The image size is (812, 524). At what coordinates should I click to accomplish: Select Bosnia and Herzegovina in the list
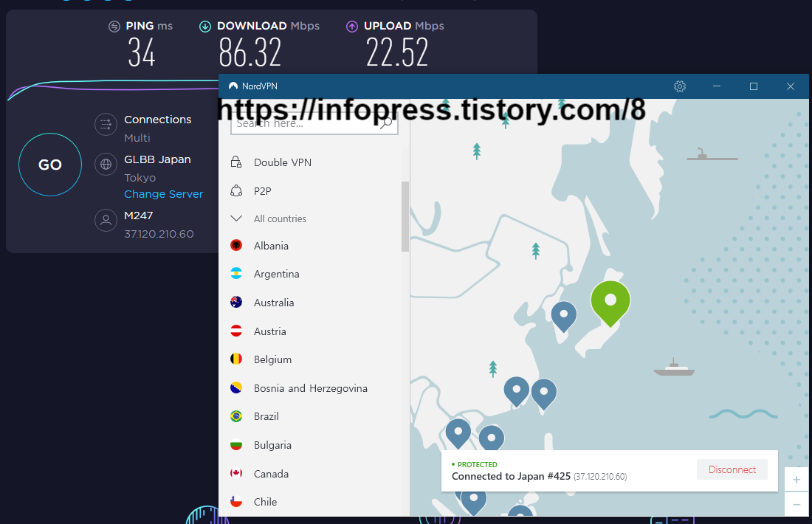coord(310,387)
